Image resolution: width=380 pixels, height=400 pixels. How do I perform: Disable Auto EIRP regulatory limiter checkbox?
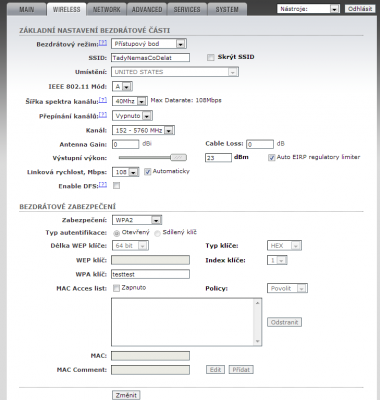271,157
